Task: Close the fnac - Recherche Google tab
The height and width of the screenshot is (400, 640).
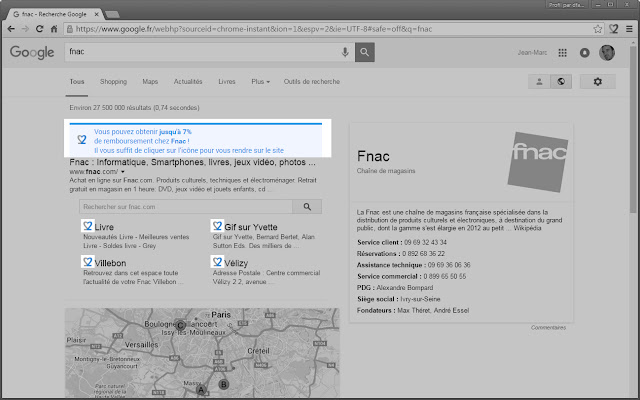Action: tap(96, 14)
